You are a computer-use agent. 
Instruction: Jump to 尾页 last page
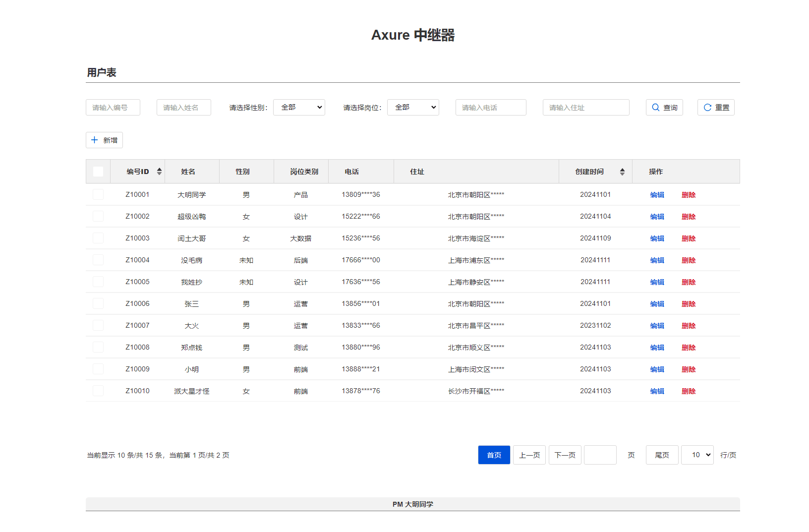(662, 455)
